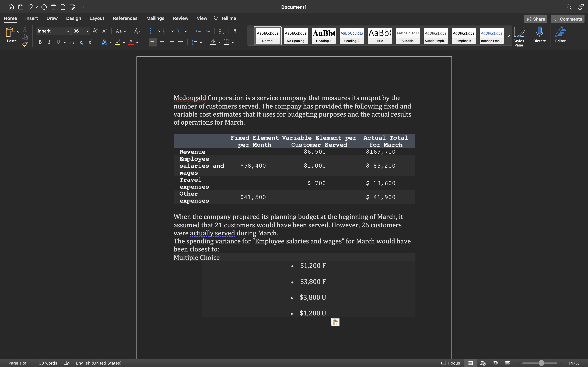Click the Share button

coord(536,19)
